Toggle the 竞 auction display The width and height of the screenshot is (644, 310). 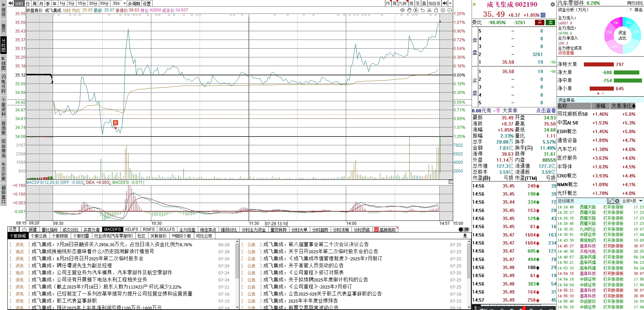[x=412, y=3]
